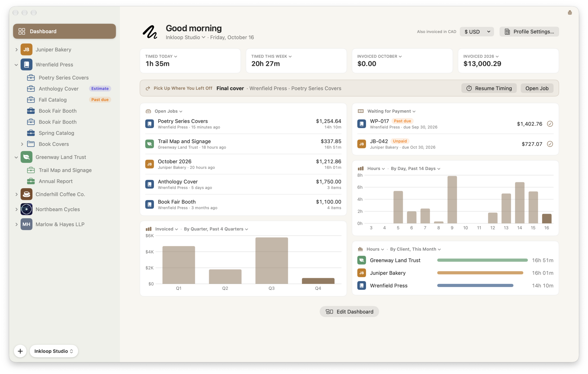Click the Annual Report briefcase icon

[31, 181]
